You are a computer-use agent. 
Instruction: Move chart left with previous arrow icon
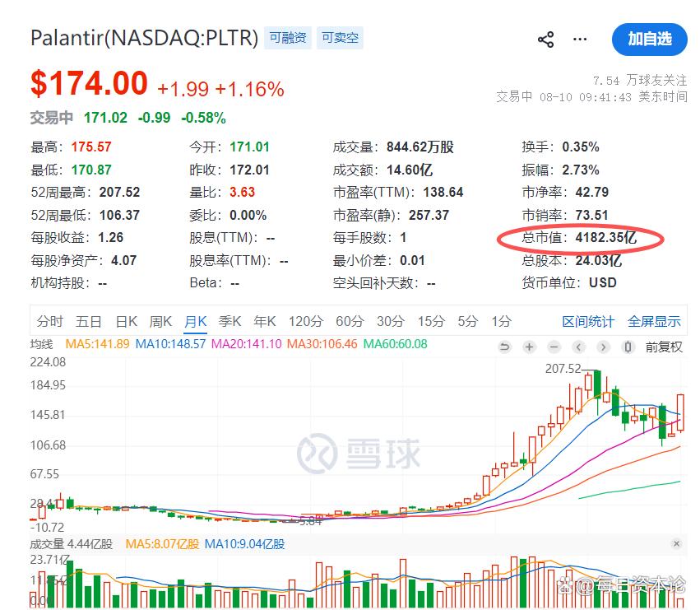coord(578,347)
